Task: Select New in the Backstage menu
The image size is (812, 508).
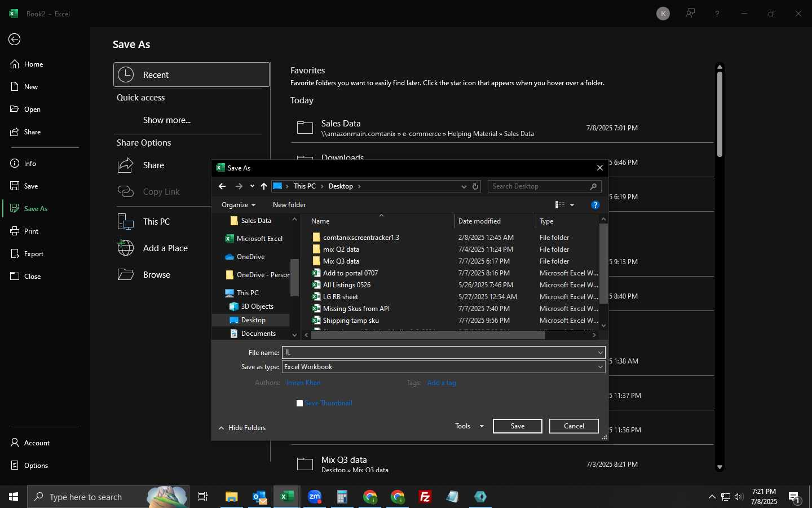Action: tap(24, 87)
